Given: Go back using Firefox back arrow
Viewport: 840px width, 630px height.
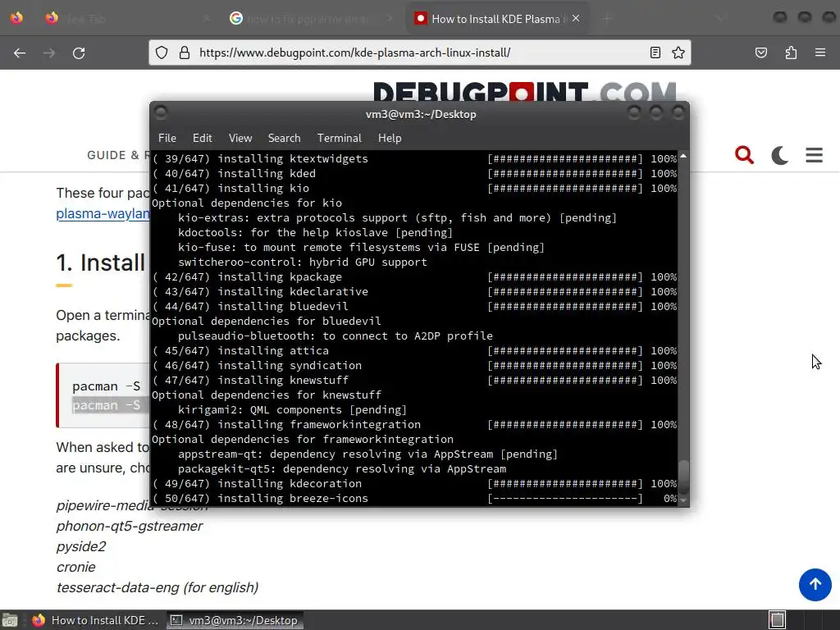Looking at the screenshot, I should click(20, 53).
